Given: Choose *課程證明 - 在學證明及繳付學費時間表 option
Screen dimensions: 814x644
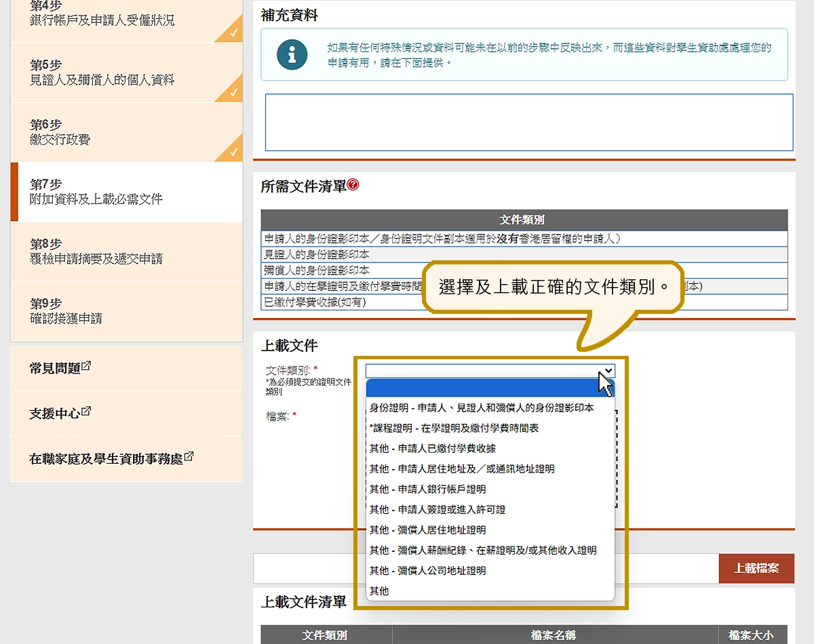Looking at the screenshot, I should coord(454,428).
